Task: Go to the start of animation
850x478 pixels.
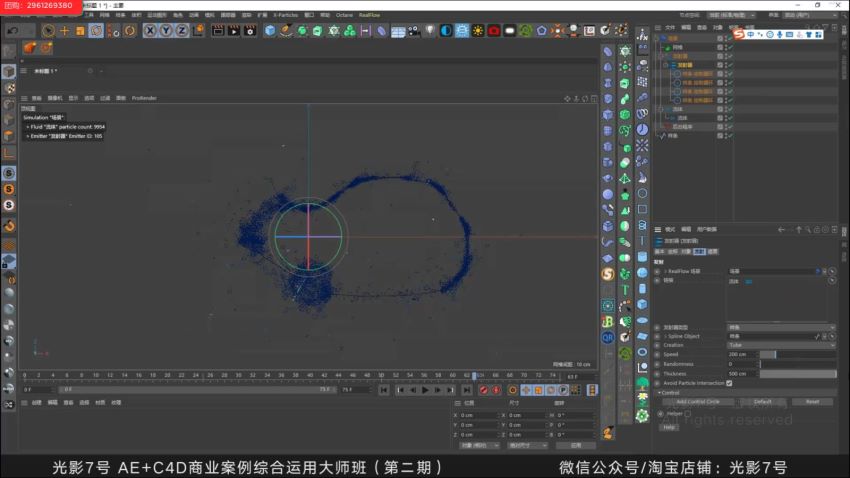Action: [x=384, y=390]
